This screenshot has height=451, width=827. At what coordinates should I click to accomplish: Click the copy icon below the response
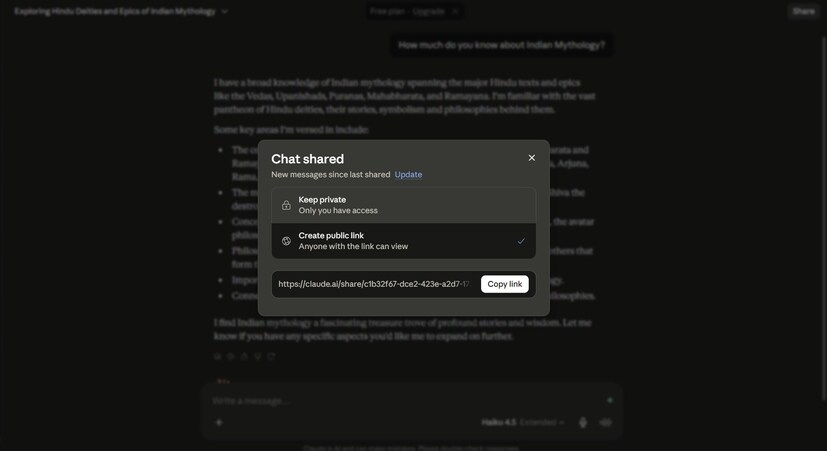pos(217,357)
